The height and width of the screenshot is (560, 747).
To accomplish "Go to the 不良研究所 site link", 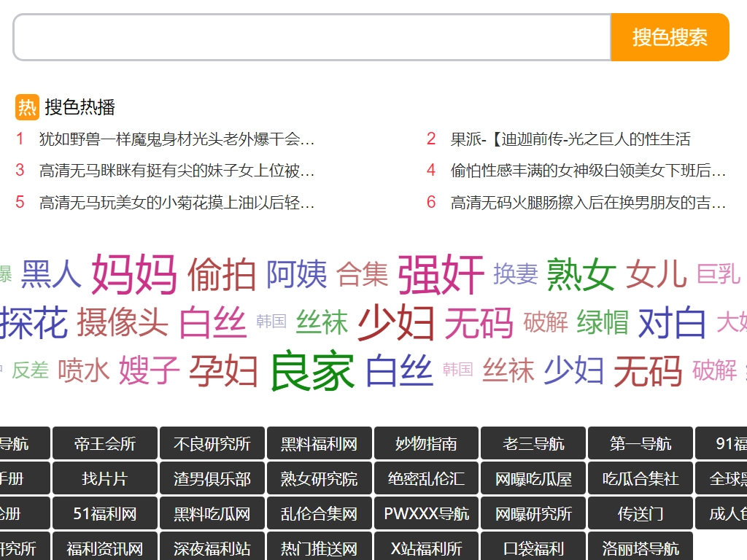I will pos(212,444).
